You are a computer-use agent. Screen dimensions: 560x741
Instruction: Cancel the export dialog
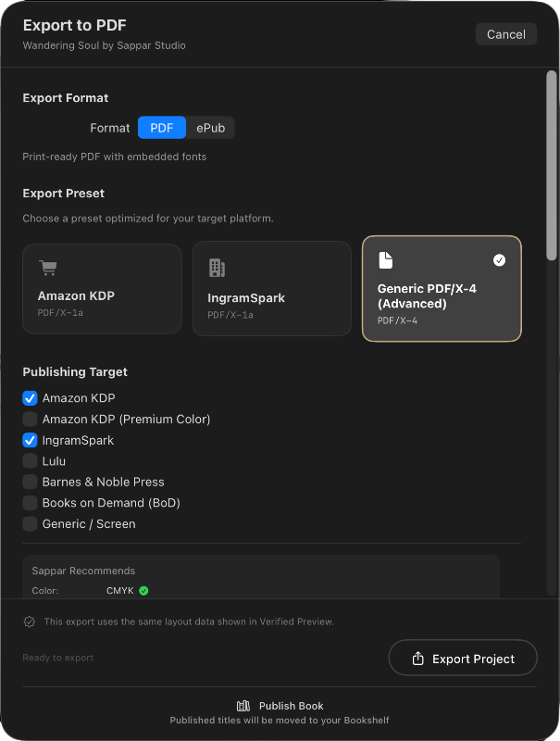point(505,33)
